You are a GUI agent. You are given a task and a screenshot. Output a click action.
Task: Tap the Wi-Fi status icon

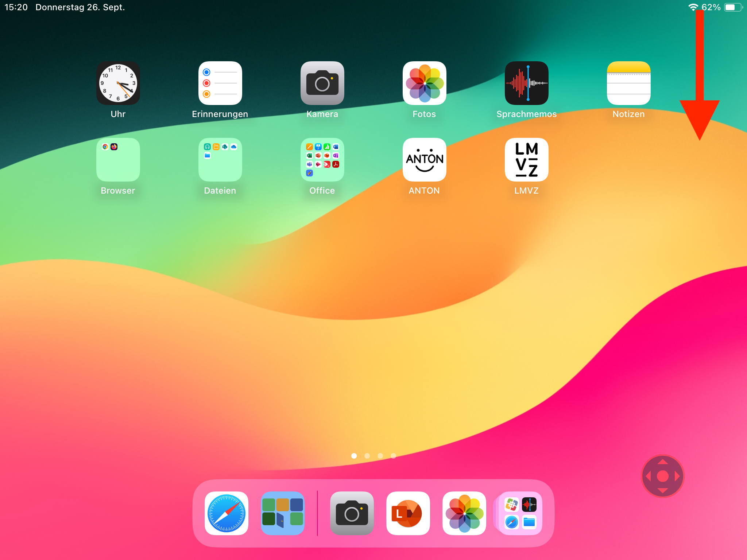(x=693, y=7)
